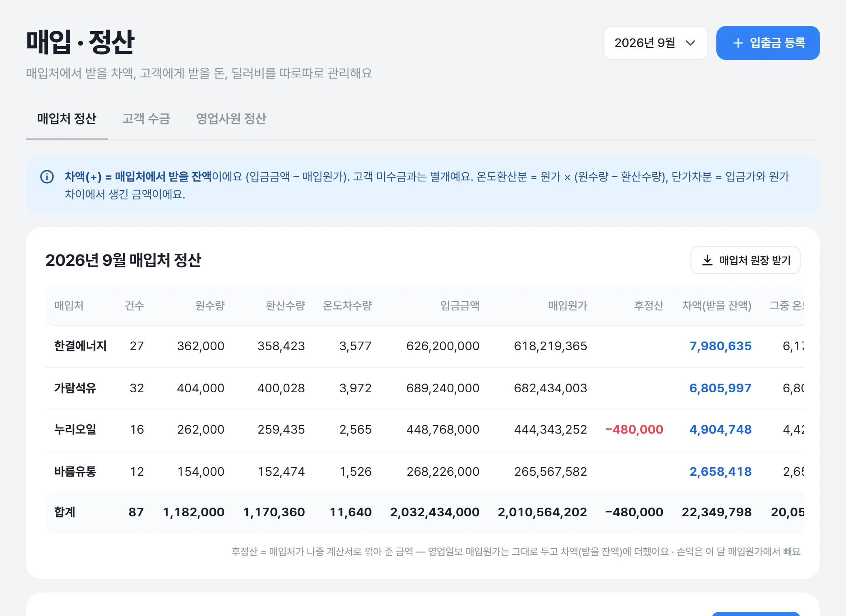Click the total 22,349,798 balance in 합계 row
This screenshot has width=846, height=616.
tap(717, 512)
